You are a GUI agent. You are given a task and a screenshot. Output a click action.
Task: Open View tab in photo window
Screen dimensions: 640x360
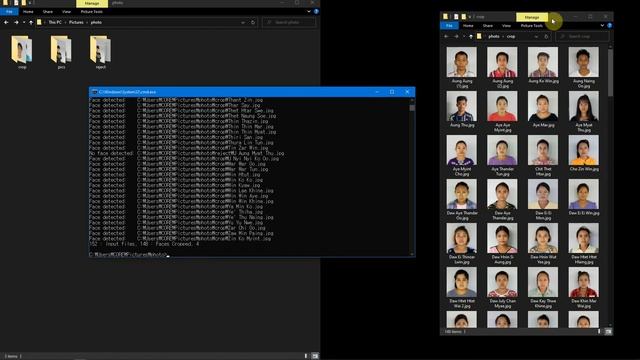pyautogui.click(x=67, y=11)
